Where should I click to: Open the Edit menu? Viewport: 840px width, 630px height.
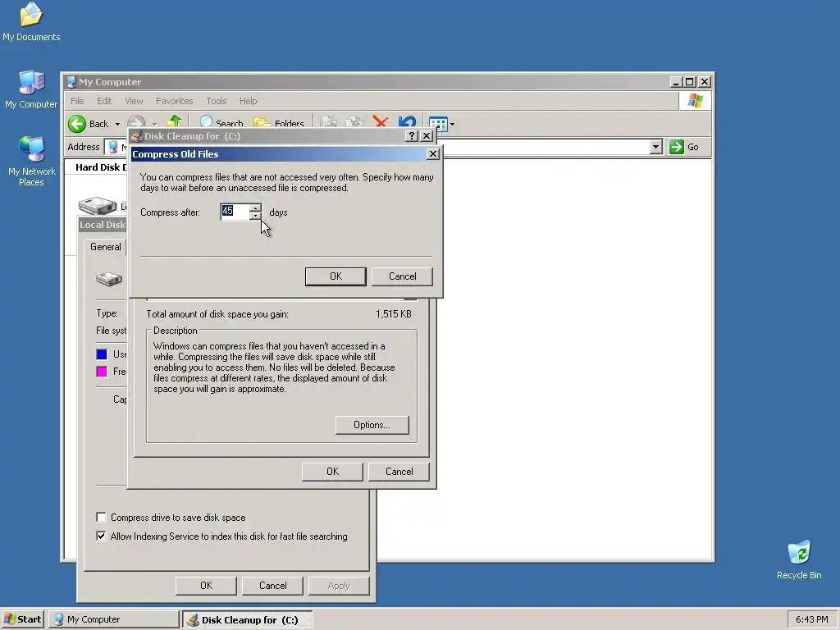tap(104, 101)
